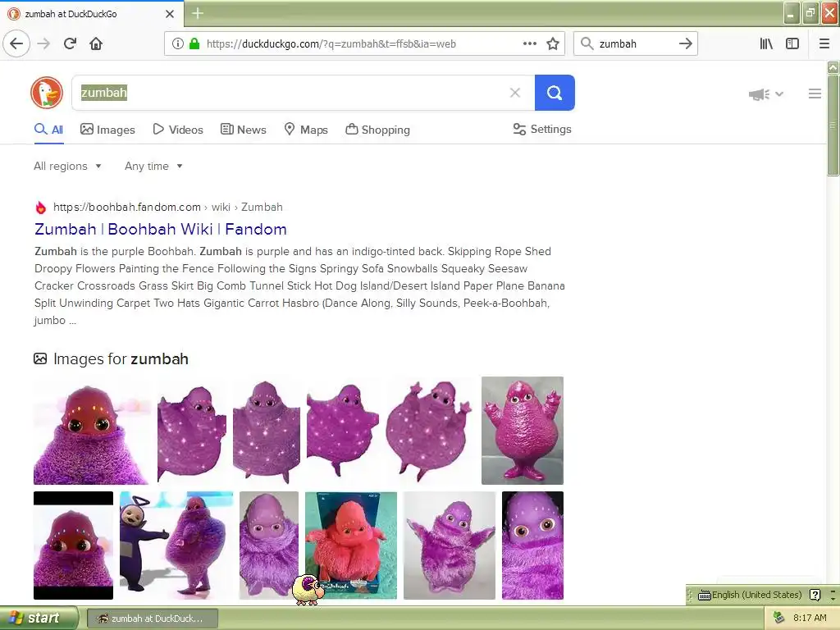Select the All results tab
This screenshot has width=840, height=630.
click(48, 130)
